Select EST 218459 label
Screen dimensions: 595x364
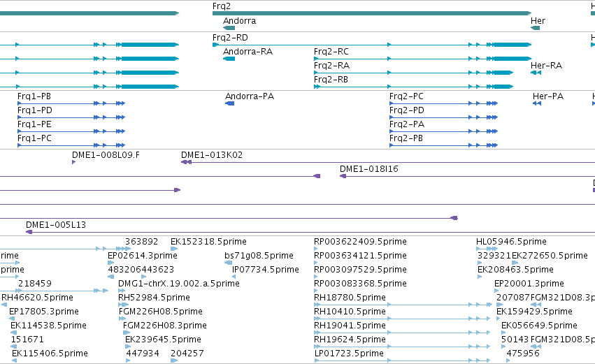34,284
